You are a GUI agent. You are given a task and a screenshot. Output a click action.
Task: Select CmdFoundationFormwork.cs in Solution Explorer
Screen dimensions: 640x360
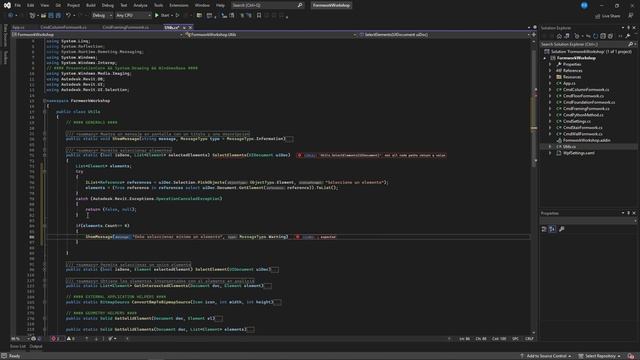[589, 102]
